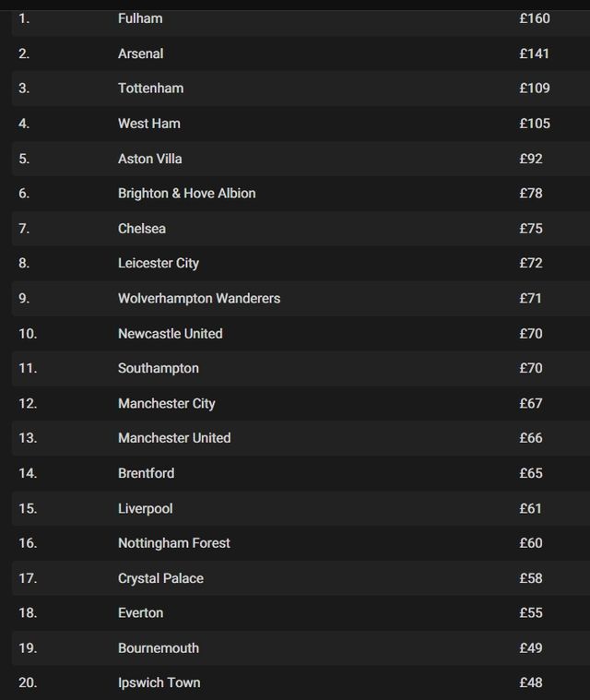Select Brighton & Hove Albion
This screenshot has width=590, height=700.
click(x=186, y=194)
